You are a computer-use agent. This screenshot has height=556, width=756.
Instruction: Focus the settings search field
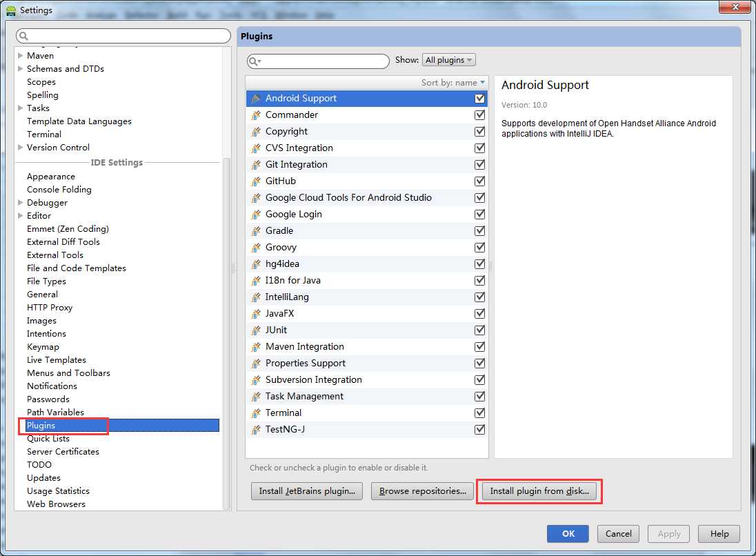click(123, 36)
